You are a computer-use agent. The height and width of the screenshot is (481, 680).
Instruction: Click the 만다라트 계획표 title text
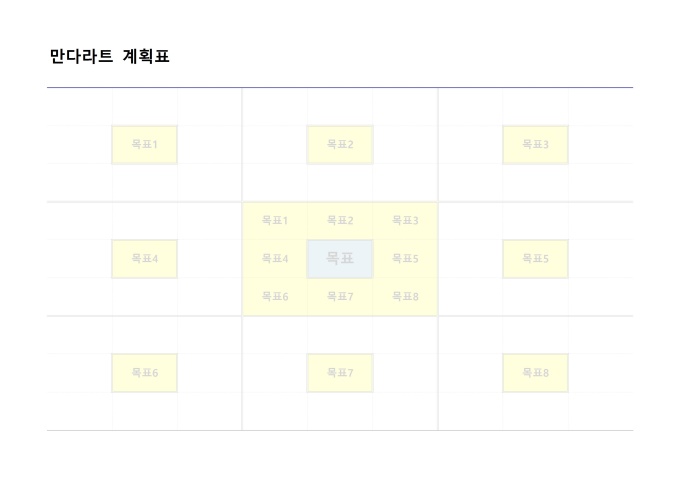tap(109, 56)
